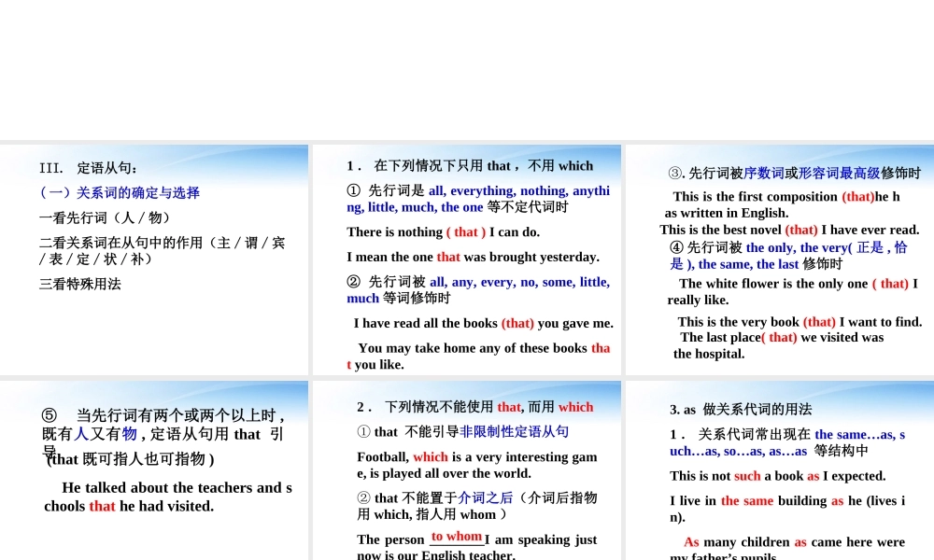This screenshot has width=934, height=560.
Task: Click the line '(that 既可指人也可指物 )'
Action: click(131, 459)
